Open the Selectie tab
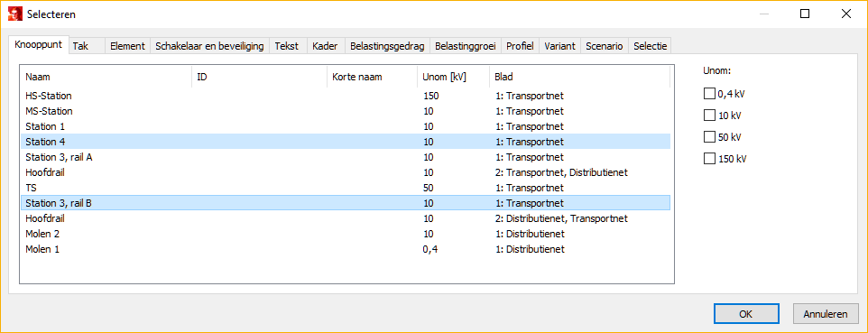Image resolution: width=868 pixels, height=333 pixels. (650, 47)
